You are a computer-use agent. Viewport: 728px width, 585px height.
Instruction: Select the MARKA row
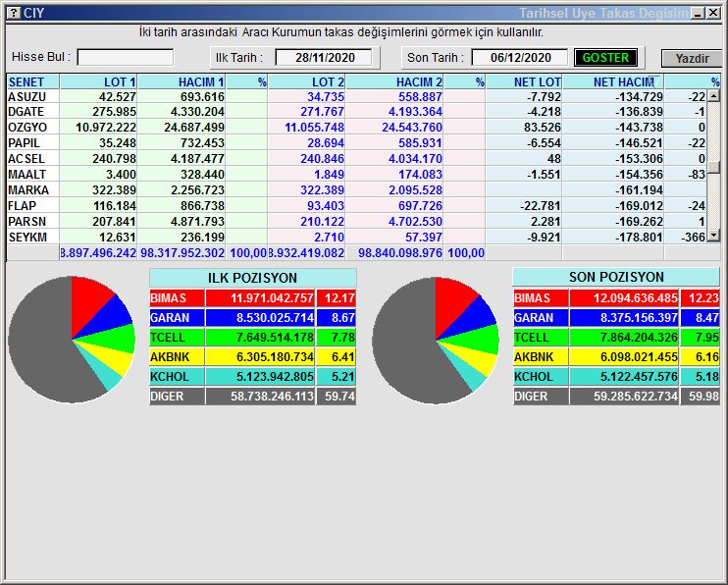356,190
